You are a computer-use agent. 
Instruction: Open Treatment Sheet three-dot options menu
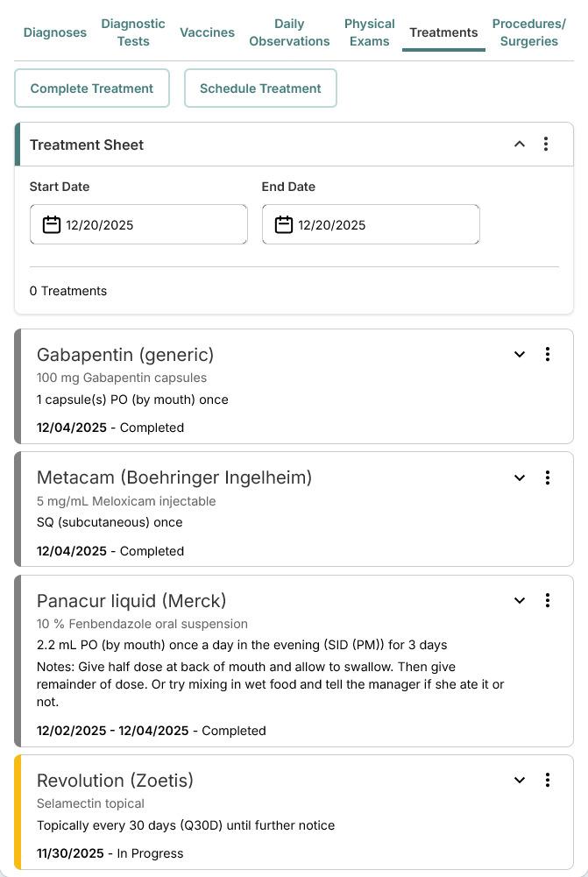pyautogui.click(x=546, y=144)
